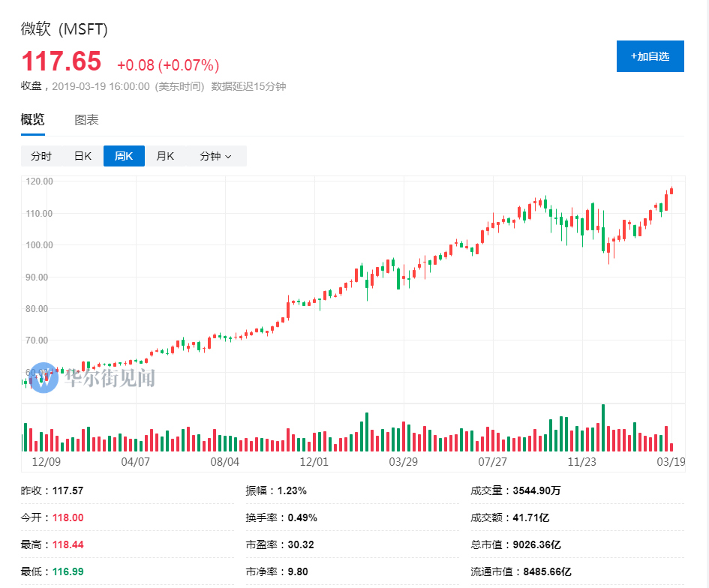Click the 最低 value 116.99
Image resolution: width=709 pixels, height=588 pixels.
pyautogui.click(x=68, y=571)
